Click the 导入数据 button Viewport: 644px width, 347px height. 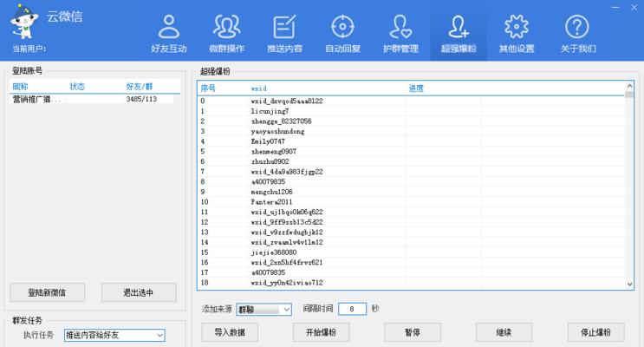pyautogui.click(x=230, y=332)
